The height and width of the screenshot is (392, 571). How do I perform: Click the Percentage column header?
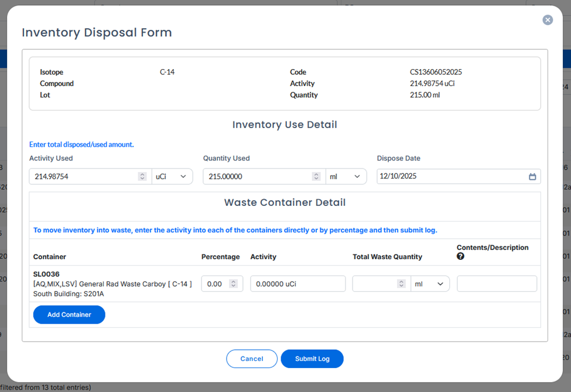pyautogui.click(x=221, y=257)
